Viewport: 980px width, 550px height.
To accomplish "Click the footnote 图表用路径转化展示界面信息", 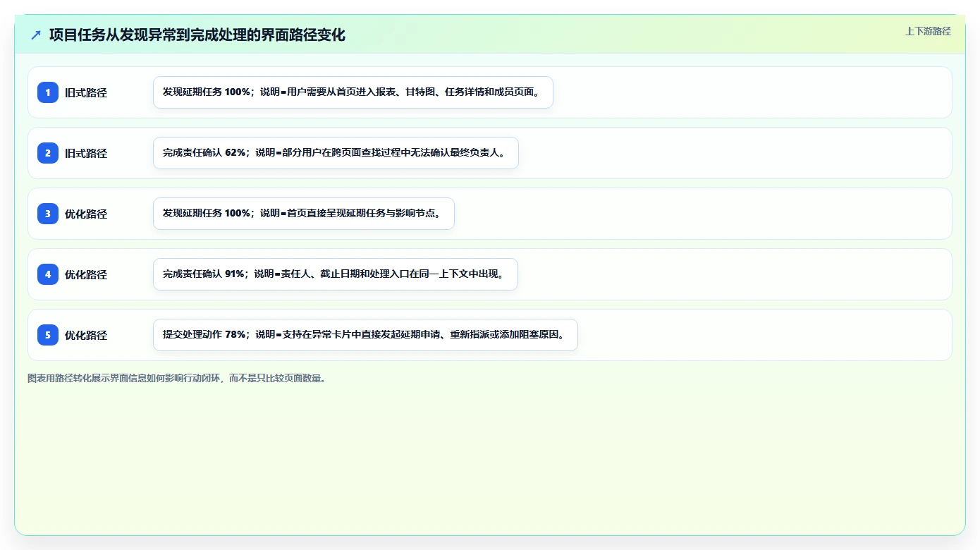I will pos(177,378).
